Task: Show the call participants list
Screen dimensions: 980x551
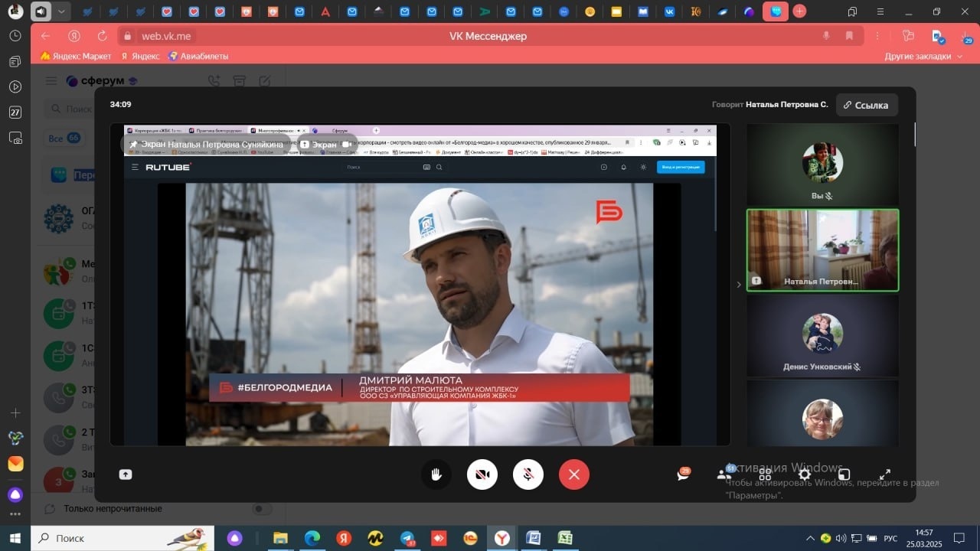Action: [x=724, y=474]
